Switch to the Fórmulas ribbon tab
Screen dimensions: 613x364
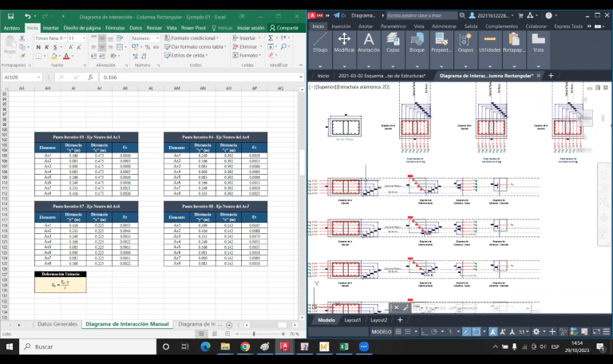[115, 27]
